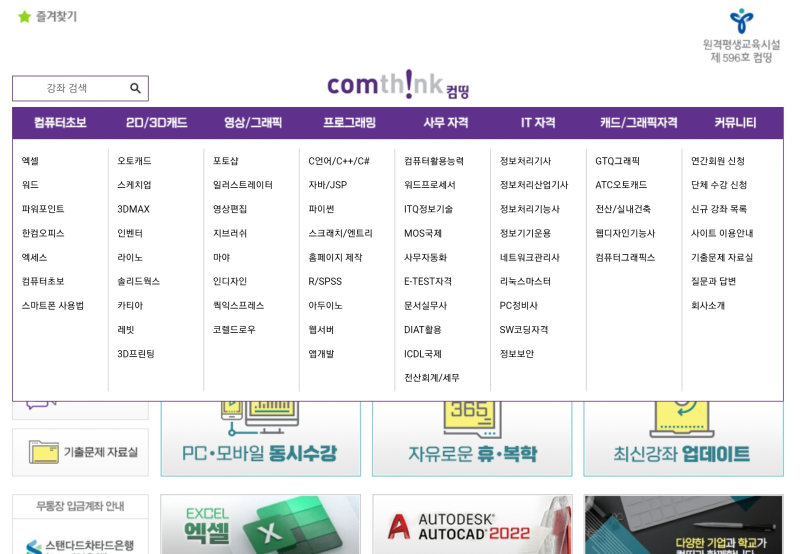Open ITQ정보기술 certification link
800x554 pixels.
coord(429,209)
